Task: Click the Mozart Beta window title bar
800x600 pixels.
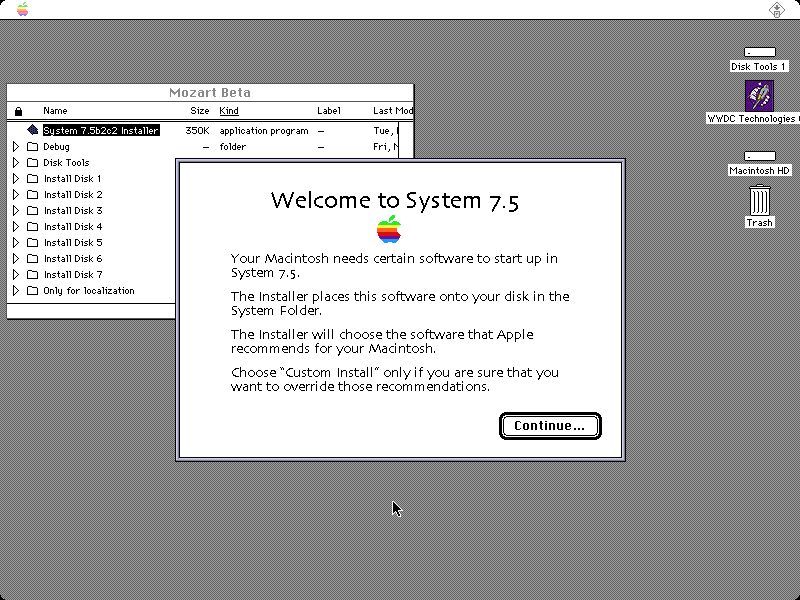Action: click(x=210, y=92)
